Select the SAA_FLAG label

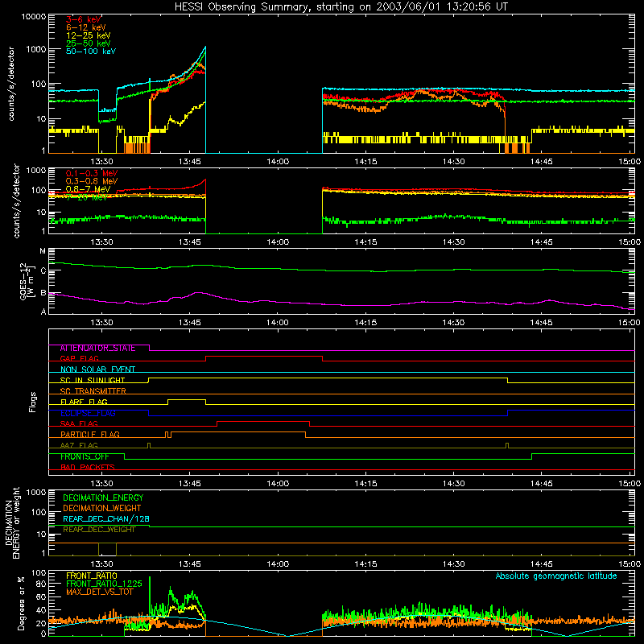(x=79, y=423)
